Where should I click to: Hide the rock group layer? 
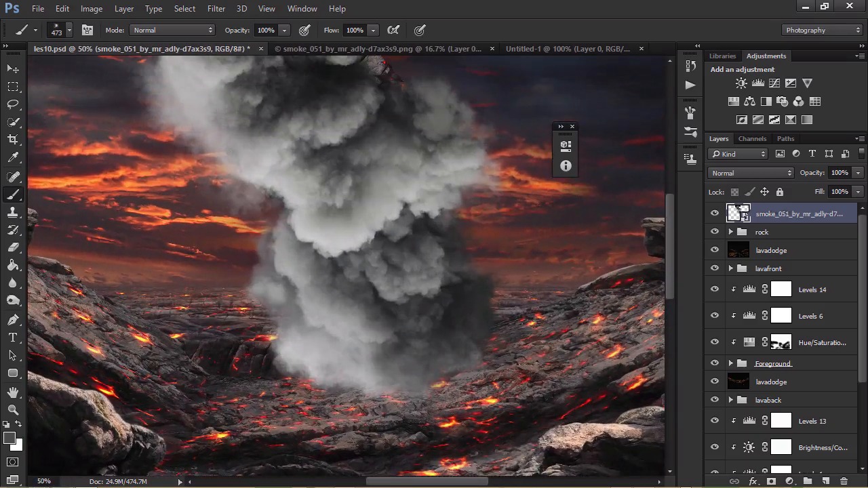(x=715, y=232)
